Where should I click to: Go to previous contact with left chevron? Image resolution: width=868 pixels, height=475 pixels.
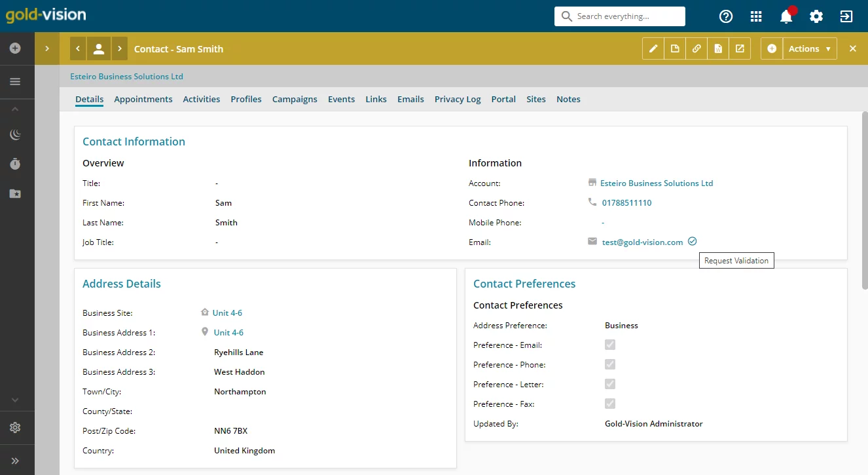tap(78, 48)
